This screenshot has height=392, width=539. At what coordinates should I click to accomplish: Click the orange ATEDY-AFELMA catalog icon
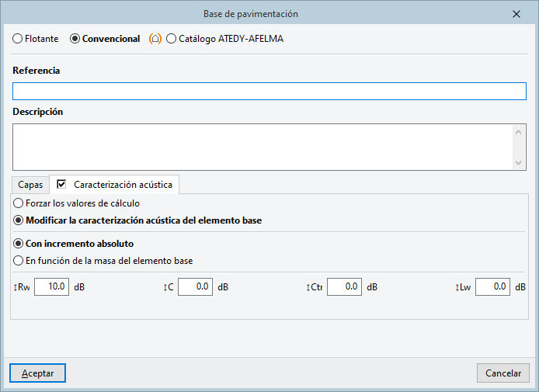(x=155, y=38)
